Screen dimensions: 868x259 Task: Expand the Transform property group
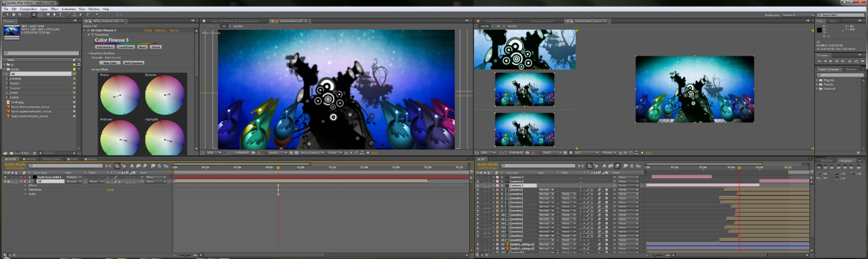(25, 189)
